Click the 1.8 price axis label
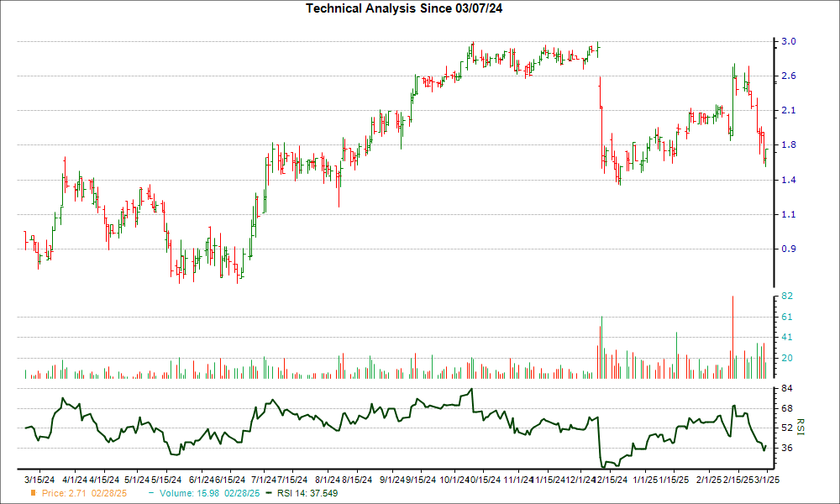840x504 pixels. coord(789,145)
